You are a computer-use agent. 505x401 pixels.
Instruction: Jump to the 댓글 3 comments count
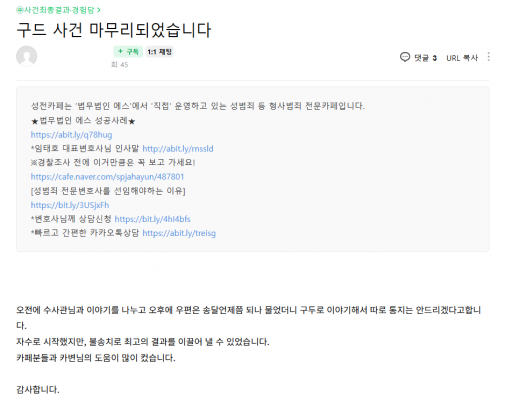(425, 58)
